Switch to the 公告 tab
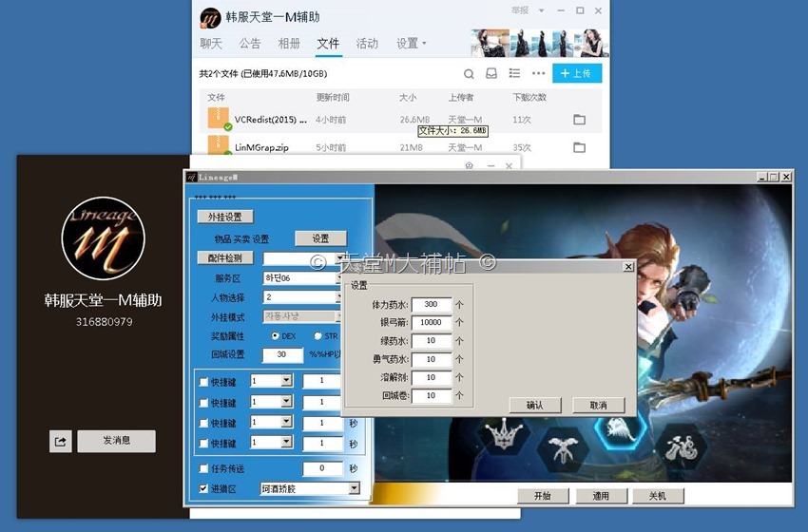The width and height of the screenshot is (808, 532). click(x=250, y=44)
